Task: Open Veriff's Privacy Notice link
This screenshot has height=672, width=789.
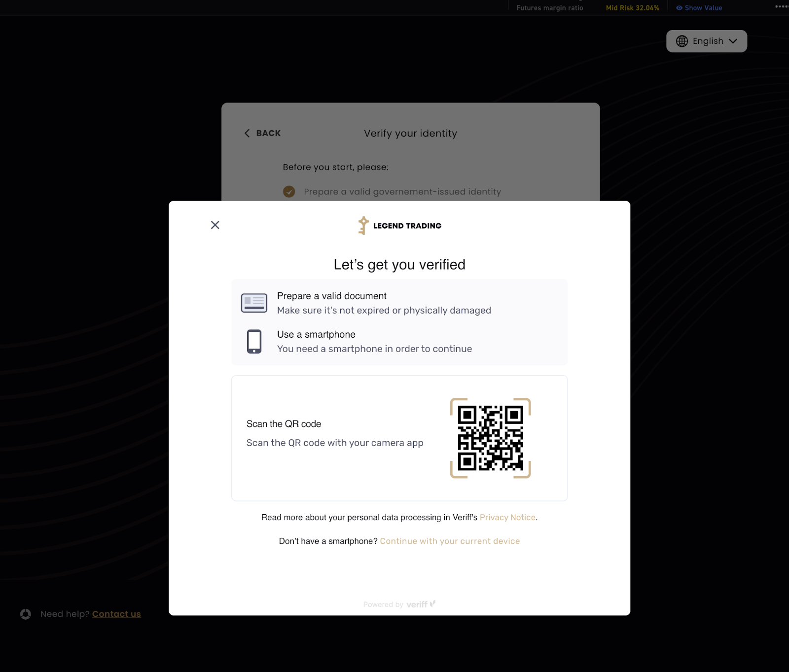Action: (x=507, y=517)
